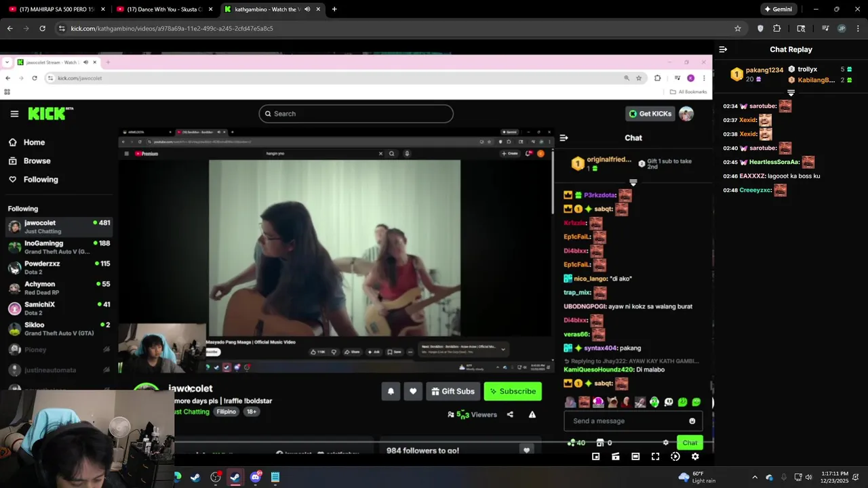Open the network tray icon
The image size is (868, 488).
pos(798,477)
